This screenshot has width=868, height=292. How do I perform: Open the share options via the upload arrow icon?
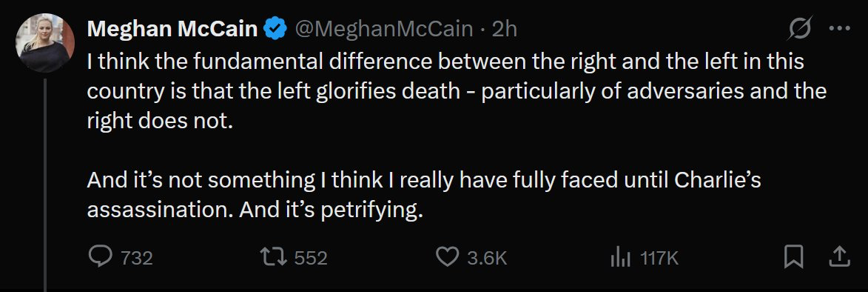point(839,256)
